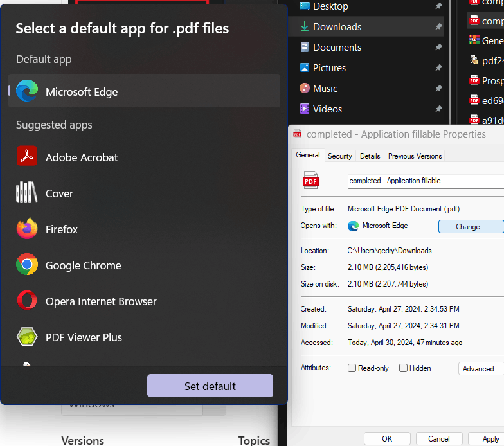504x446 pixels.
Task: Select the ed69 PDF file icon
Action: pyautogui.click(x=474, y=100)
